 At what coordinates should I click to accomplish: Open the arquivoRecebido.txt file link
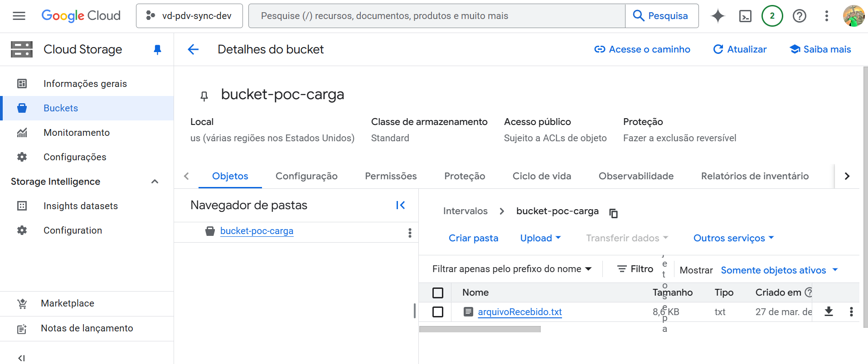519,312
